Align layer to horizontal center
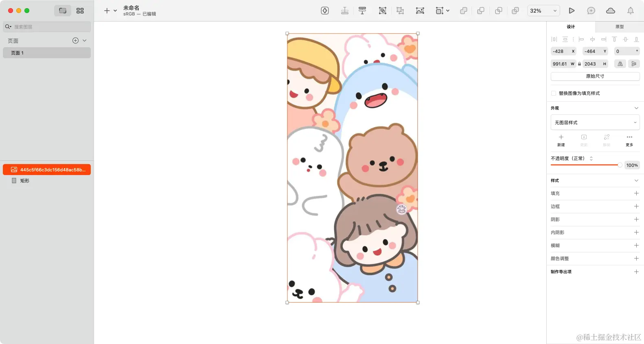Screen dimensions: 644x344 tap(592, 39)
